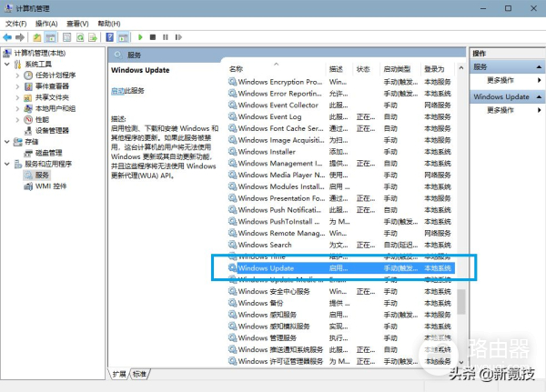Select the Windows Event Log service row
This screenshot has height=392, width=546.
click(x=341, y=116)
